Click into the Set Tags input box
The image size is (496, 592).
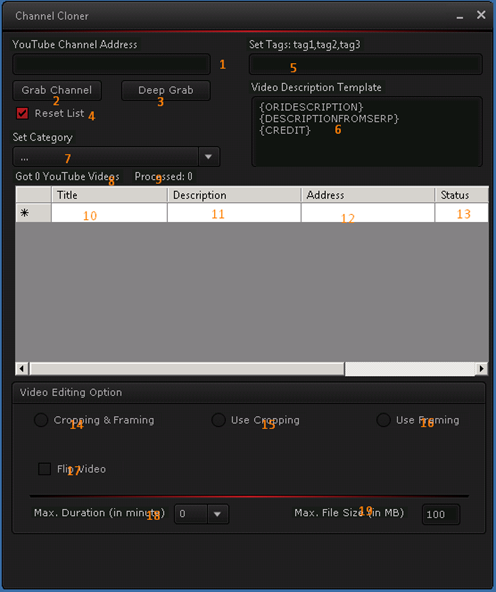click(x=365, y=64)
